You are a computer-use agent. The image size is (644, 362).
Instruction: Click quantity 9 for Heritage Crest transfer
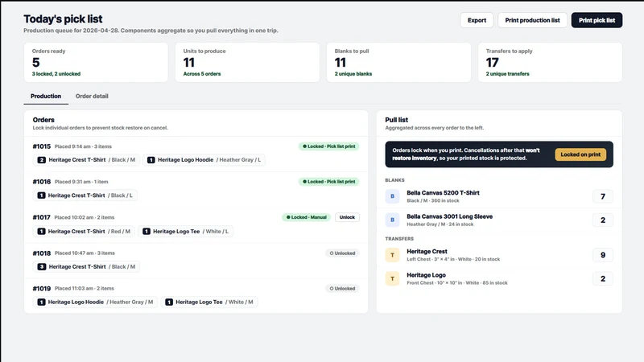pos(602,255)
